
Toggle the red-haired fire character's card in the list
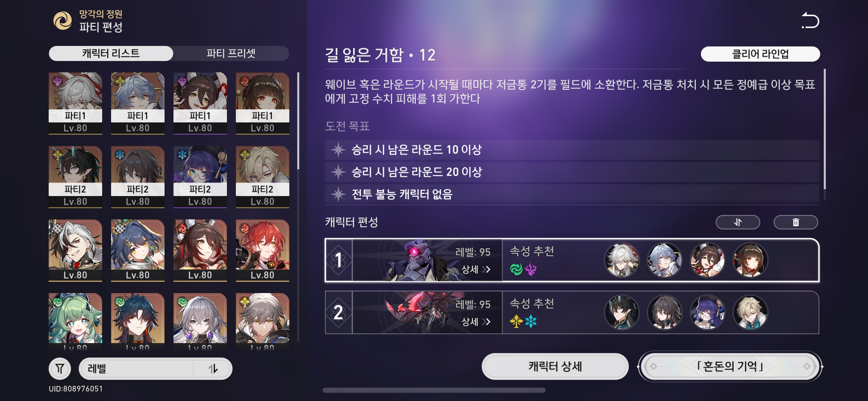[263, 251]
